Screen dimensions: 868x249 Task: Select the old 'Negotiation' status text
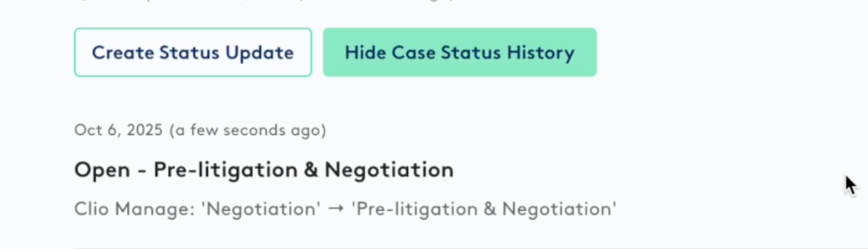click(261, 209)
